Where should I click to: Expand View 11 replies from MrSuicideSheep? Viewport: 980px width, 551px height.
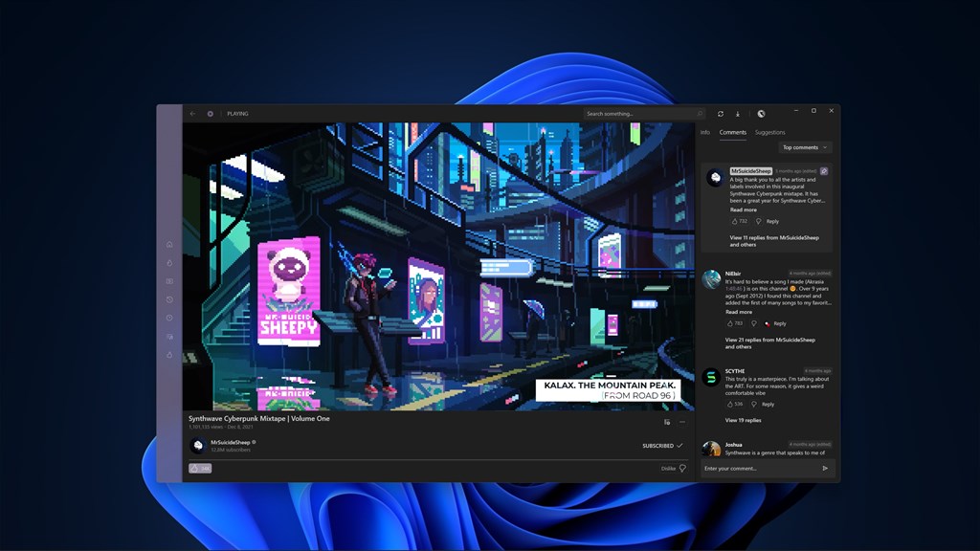[x=773, y=241]
